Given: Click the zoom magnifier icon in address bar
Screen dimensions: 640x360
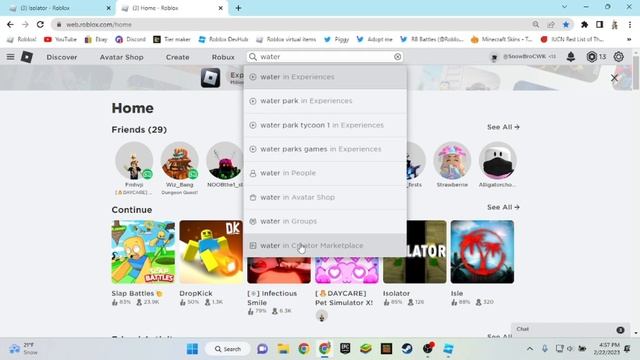Looking at the screenshot, I should (536, 24).
